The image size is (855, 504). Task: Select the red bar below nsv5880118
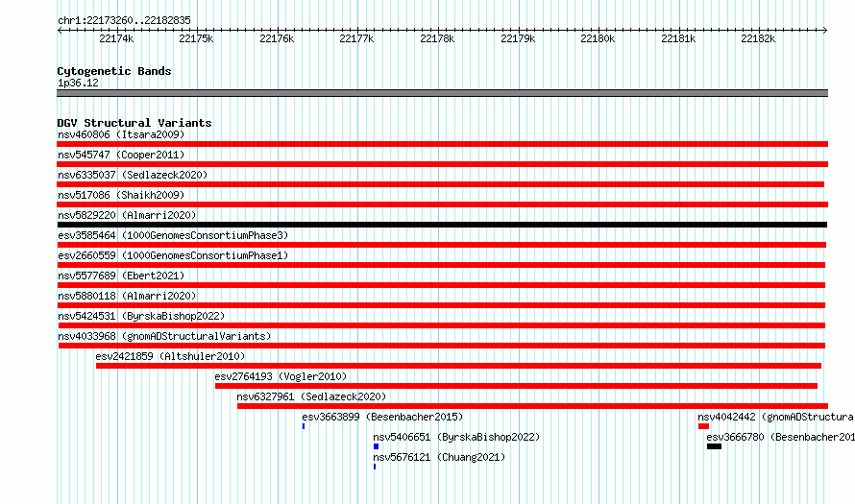(x=441, y=305)
